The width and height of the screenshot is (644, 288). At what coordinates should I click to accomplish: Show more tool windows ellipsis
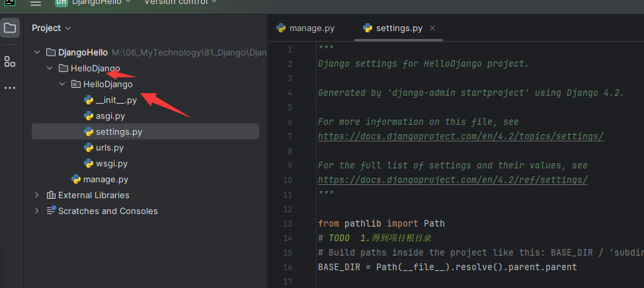(10, 88)
